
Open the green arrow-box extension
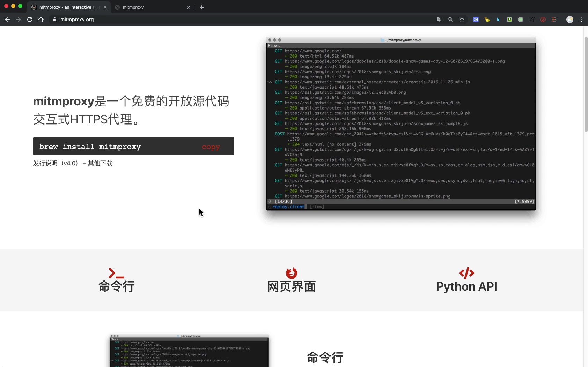tap(509, 20)
